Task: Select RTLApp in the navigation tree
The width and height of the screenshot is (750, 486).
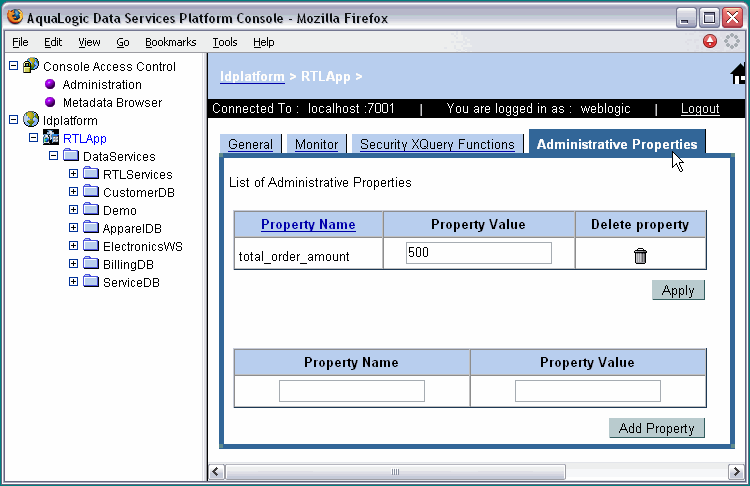Action: [x=85, y=139]
